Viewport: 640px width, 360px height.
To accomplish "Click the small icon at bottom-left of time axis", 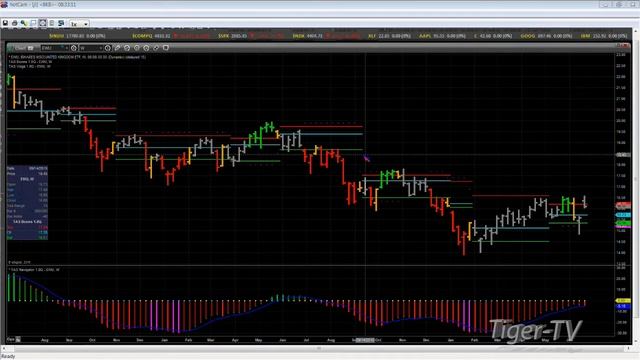I will (x=18, y=340).
